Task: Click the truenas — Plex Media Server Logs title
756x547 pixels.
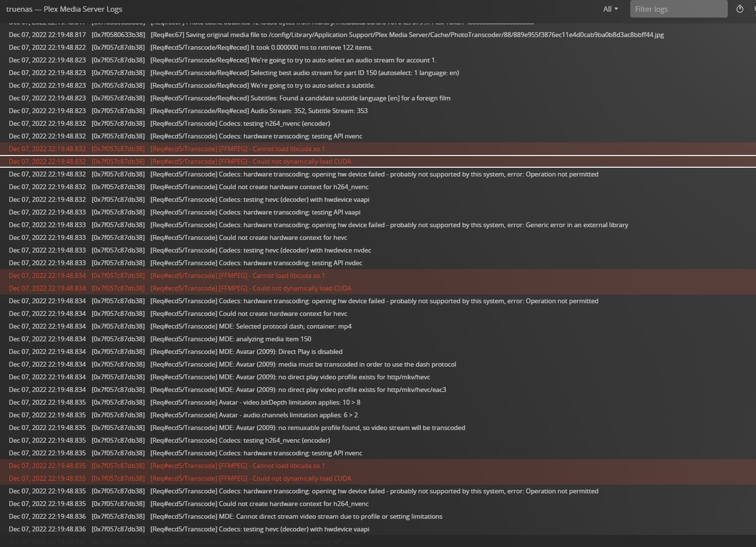Action: [x=65, y=9]
